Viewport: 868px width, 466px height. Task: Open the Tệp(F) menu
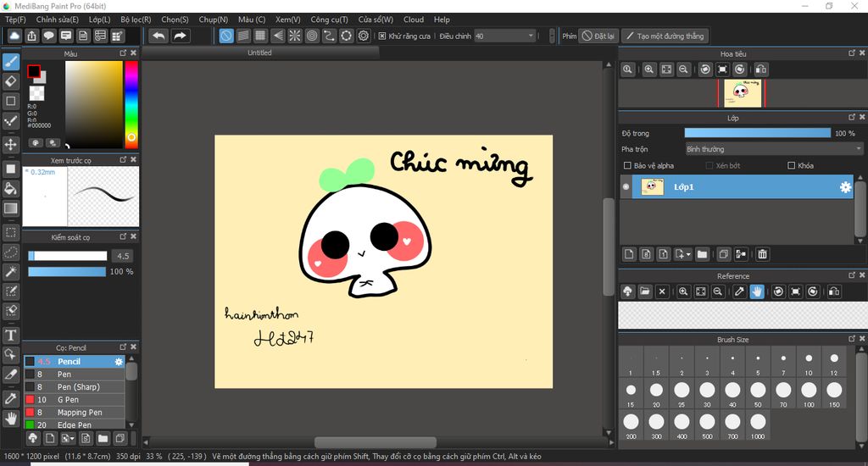tap(15, 19)
